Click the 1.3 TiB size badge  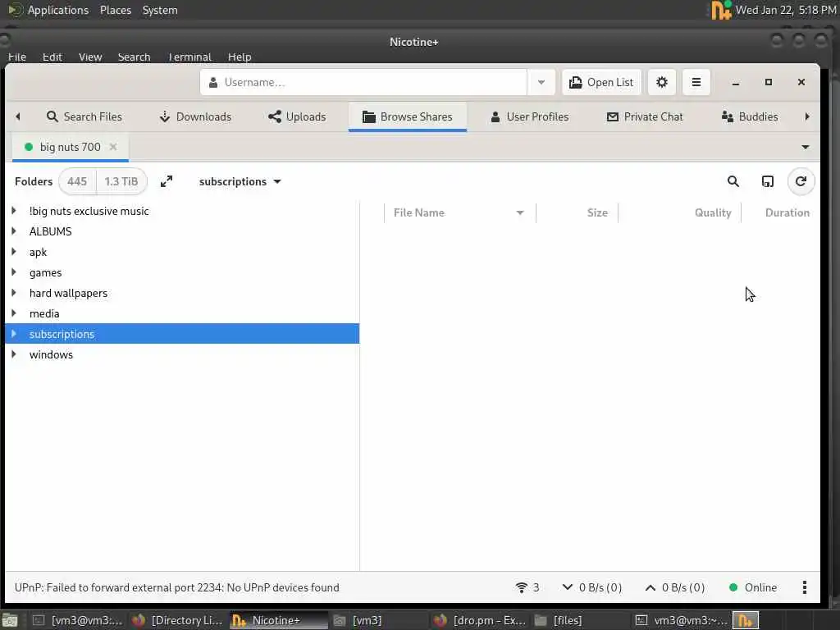[121, 181]
